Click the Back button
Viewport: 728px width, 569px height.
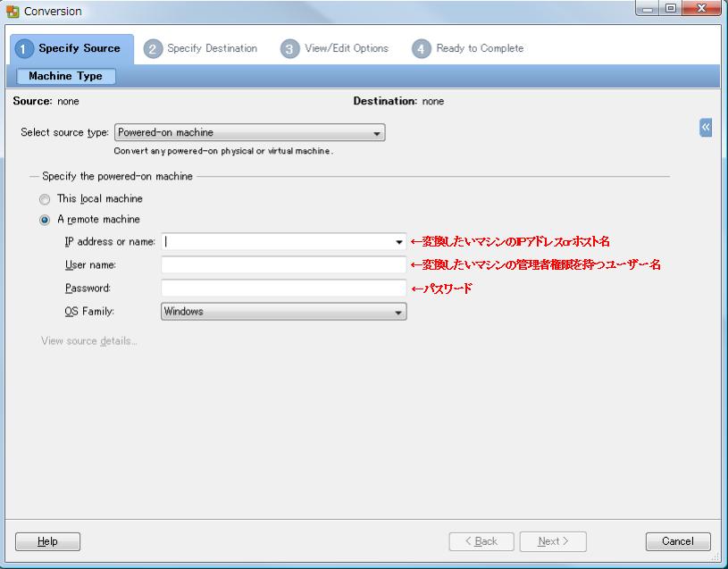[481, 541]
